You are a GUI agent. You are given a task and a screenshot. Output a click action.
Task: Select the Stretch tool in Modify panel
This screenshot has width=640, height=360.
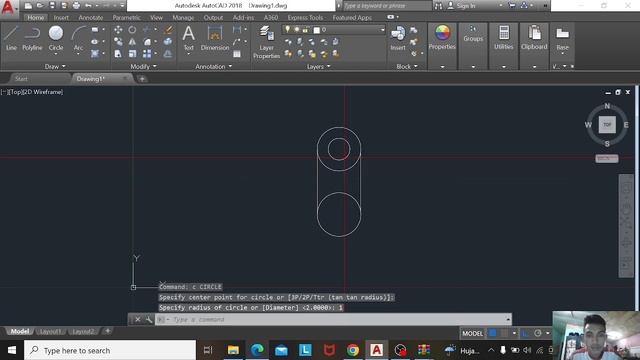[x=118, y=53]
